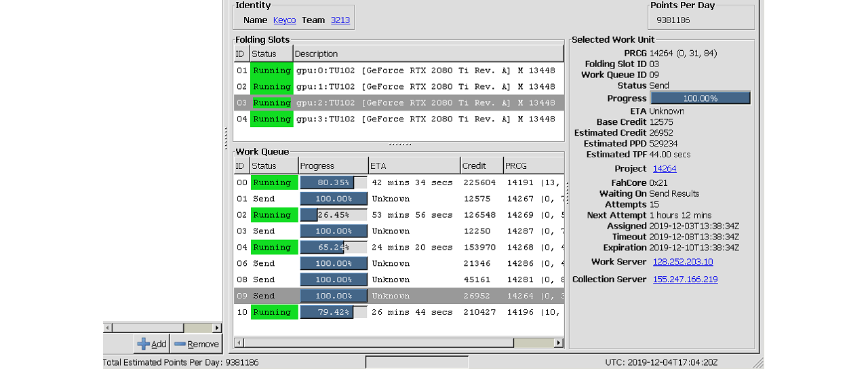The width and height of the screenshot is (868, 369).
Task: Open the Keyco name link
Action: coord(285,20)
